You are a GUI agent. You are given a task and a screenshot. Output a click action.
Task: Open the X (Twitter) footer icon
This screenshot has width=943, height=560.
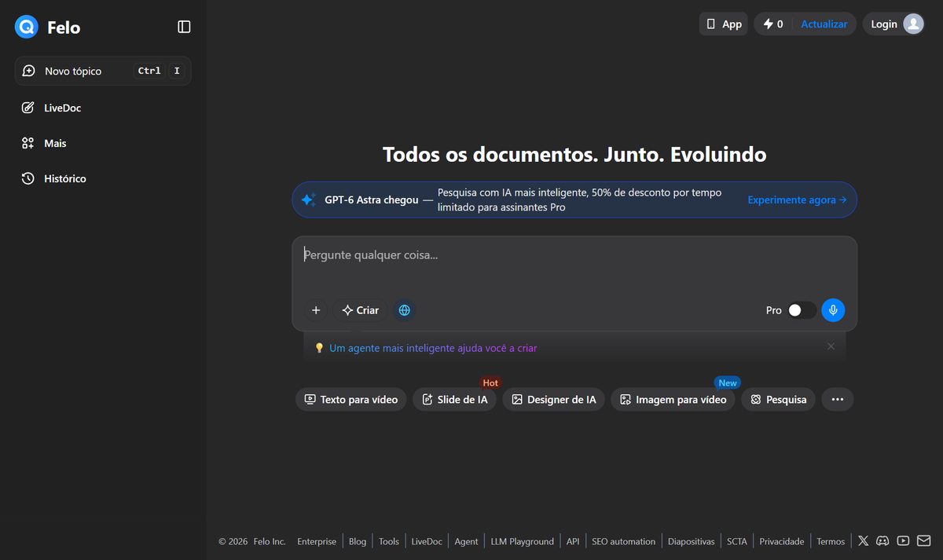pos(864,540)
